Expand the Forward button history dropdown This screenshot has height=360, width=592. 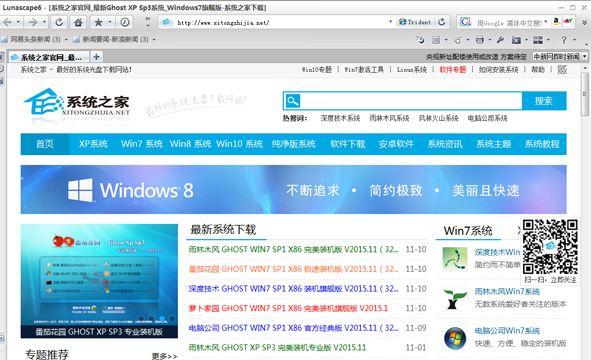pyautogui.click(x=45, y=22)
